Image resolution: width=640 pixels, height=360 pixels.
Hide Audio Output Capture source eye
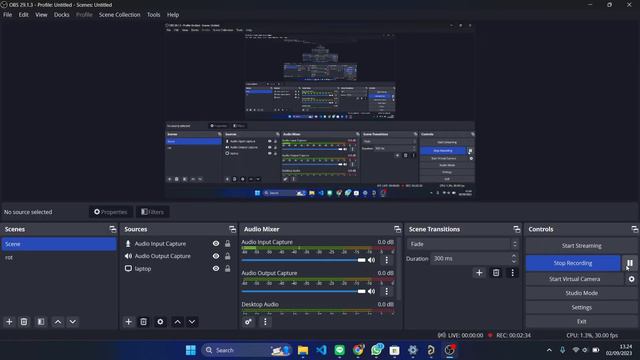tap(216, 256)
